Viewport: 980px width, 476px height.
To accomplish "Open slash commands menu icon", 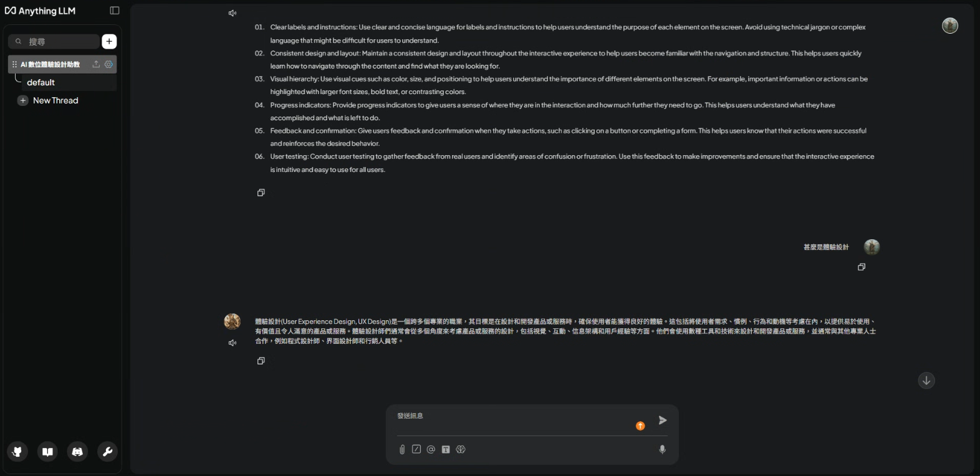I will coord(416,449).
